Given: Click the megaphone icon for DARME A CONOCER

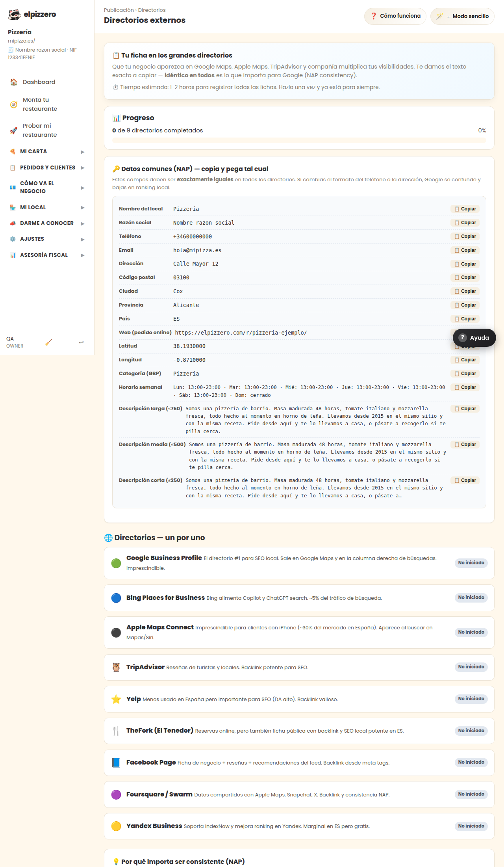Looking at the screenshot, I should tap(13, 223).
